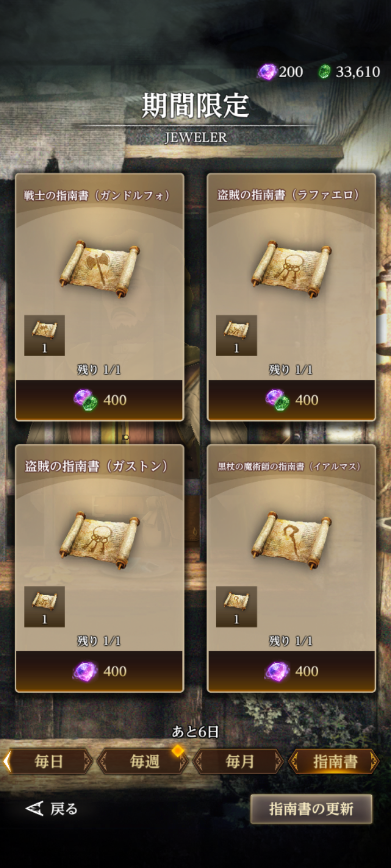The image size is (391, 868).
Task: Select the axe scroll for ガンドルフォ
Action: [x=100, y=269]
